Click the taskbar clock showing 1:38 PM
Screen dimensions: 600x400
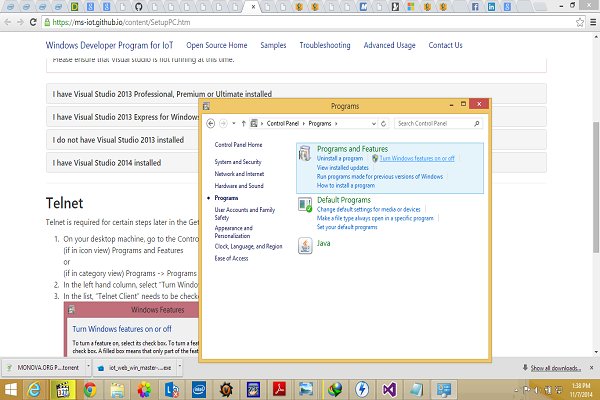point(580,390)
